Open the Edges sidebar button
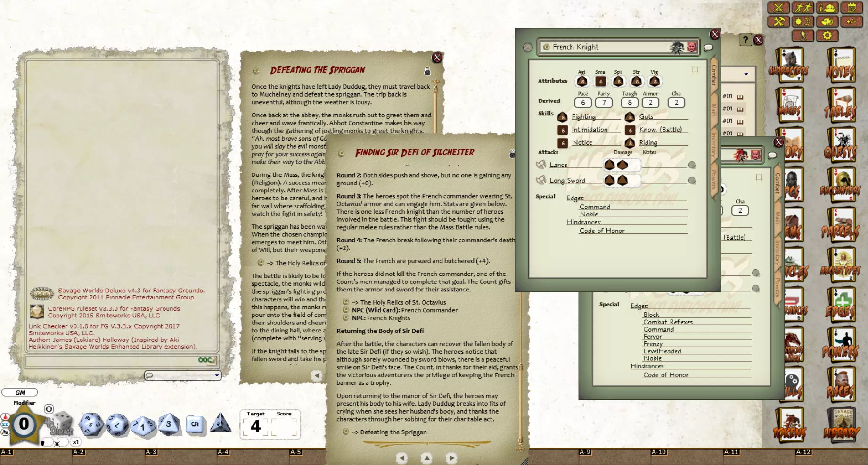This screenshot has width=868, height=465. click(x=841, y=305)
